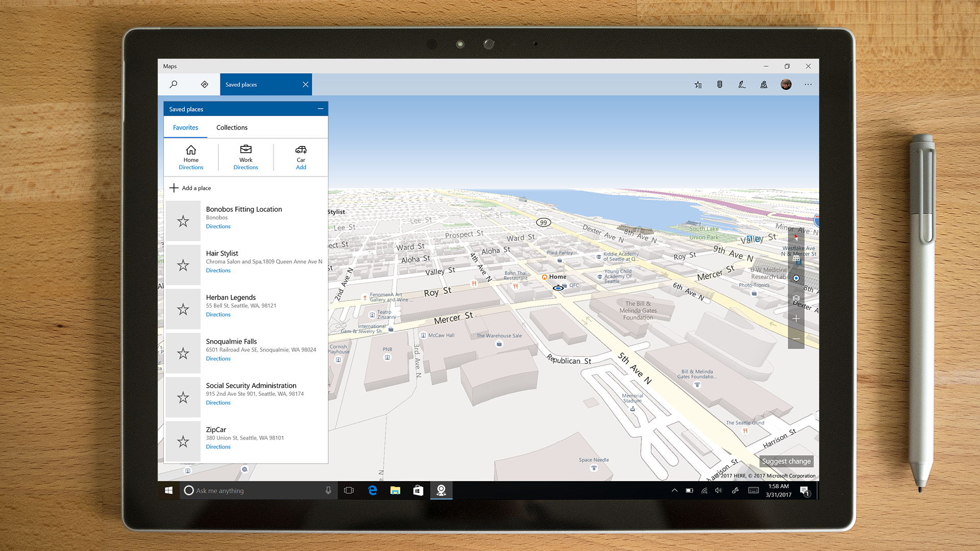Click the Car icon
This screenshot has width=980, height=551.
coord(301,149)
